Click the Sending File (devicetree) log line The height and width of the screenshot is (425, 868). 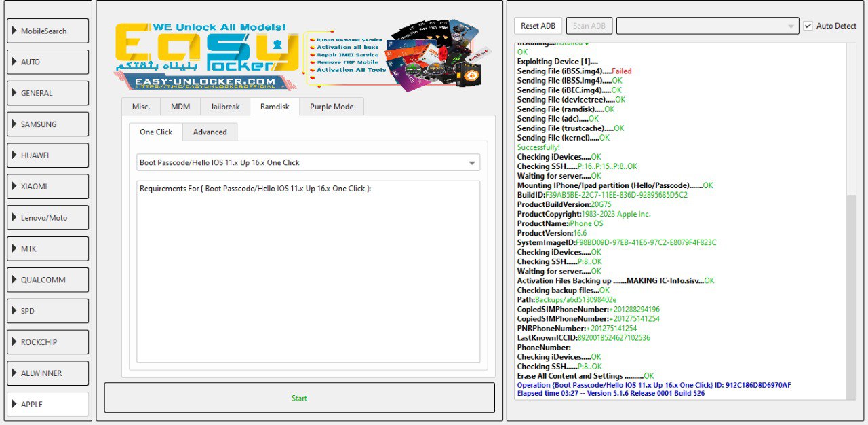point(571,99)
